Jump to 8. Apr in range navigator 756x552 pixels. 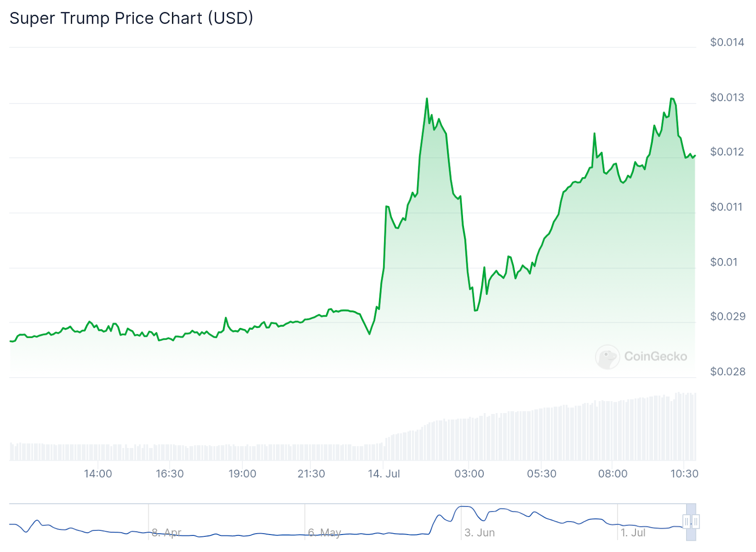tap(166, 533)
